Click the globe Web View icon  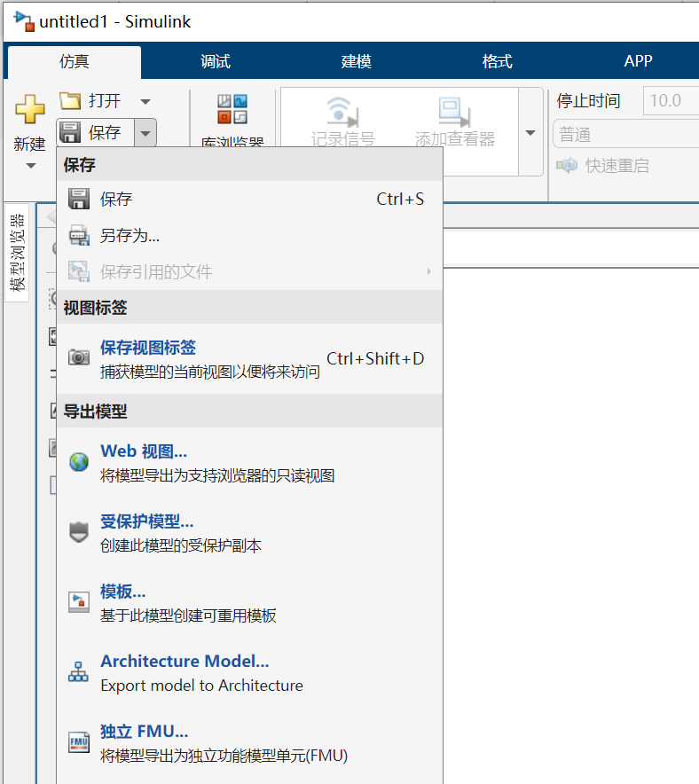coord(79,462)
